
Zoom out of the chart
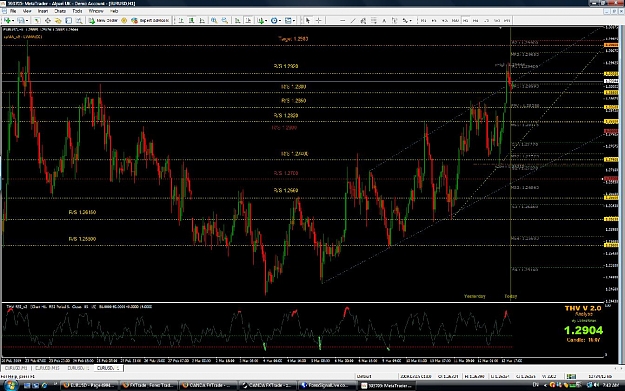pos(225,20)
